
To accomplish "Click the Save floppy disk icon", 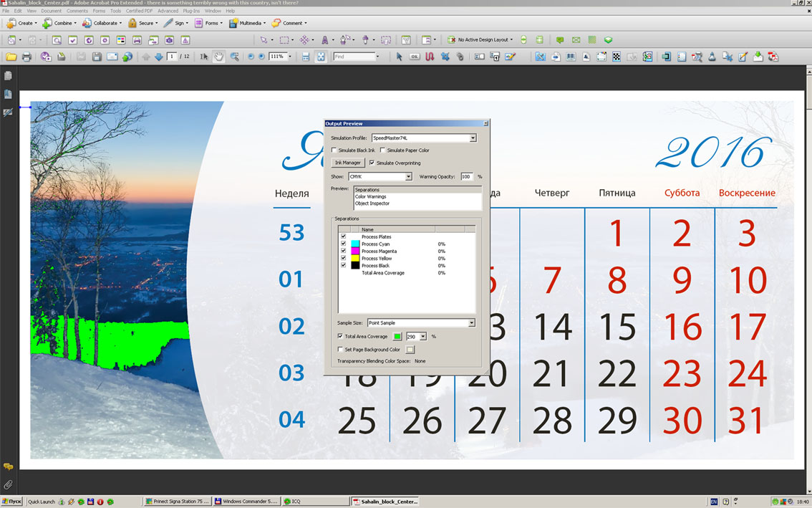I will 97,57.
